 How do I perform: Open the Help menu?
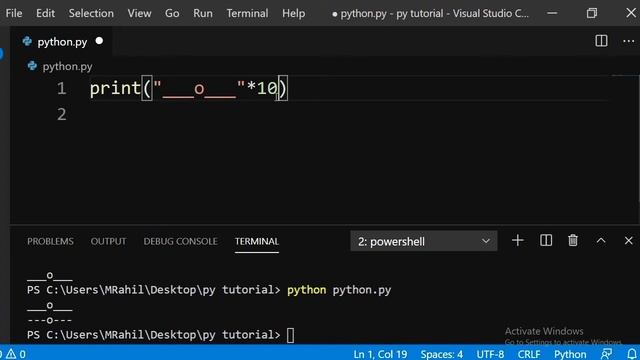pos(293,13)
